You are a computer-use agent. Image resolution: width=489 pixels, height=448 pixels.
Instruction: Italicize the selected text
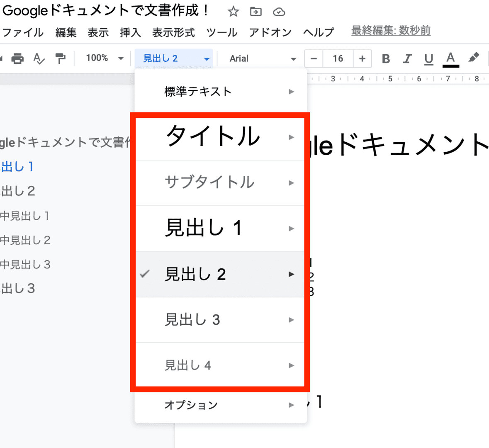coord(407,58)
